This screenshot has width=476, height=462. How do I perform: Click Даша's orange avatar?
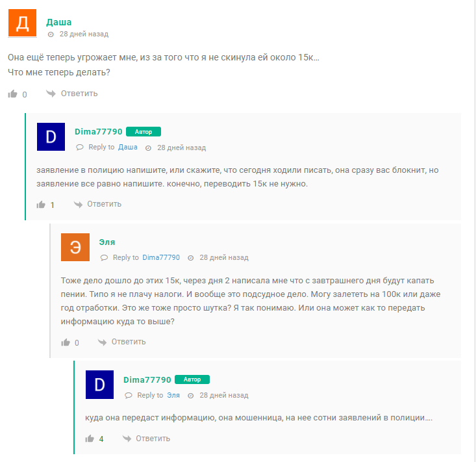point(22,23)
